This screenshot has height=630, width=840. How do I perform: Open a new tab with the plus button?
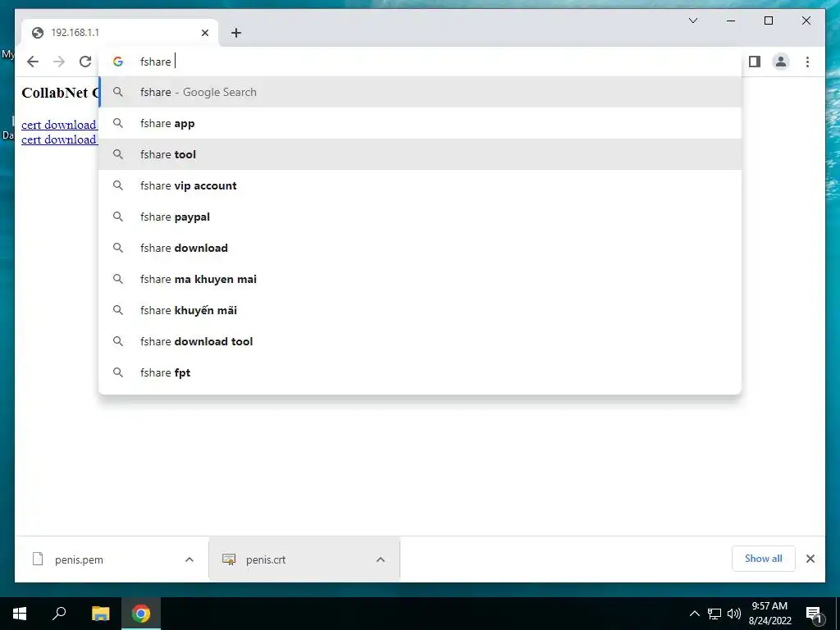click(x=235, y=33)
